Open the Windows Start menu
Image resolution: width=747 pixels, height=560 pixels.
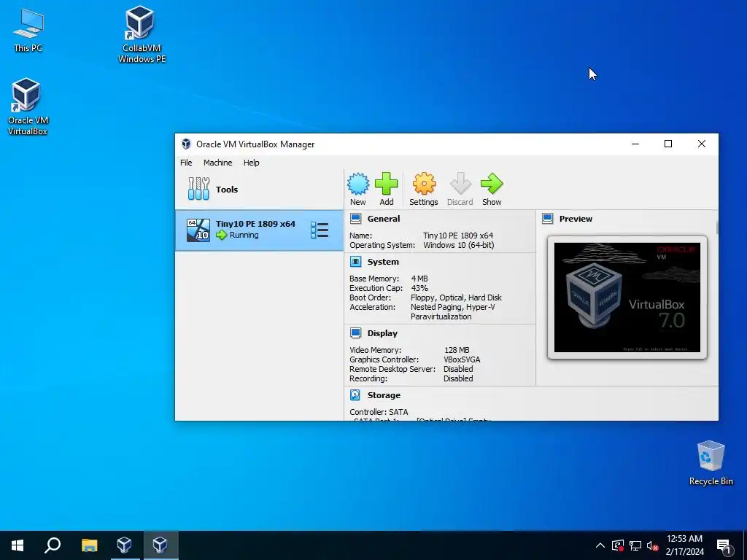(x=18, y=545)
